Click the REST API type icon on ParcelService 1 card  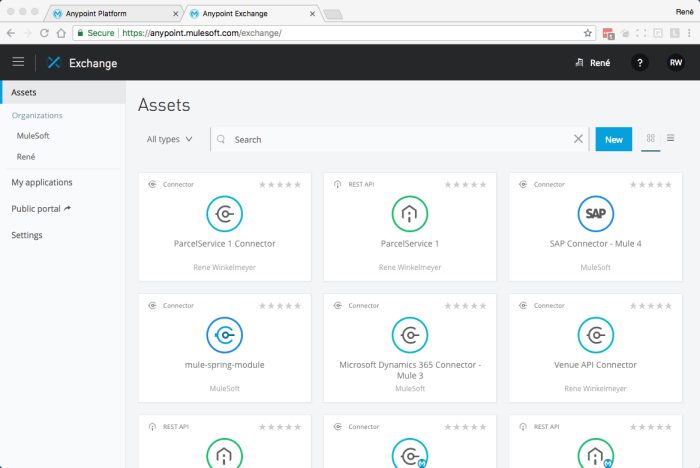(338, 184)
